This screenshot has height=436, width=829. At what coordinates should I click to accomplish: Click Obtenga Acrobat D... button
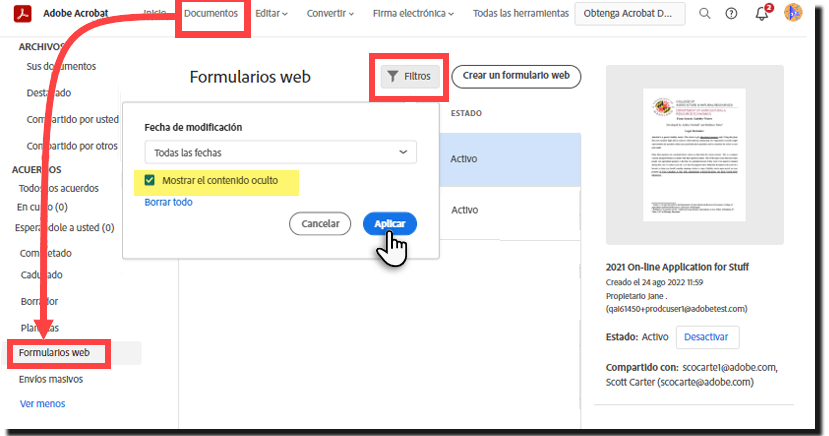click(x=630, y=14)
